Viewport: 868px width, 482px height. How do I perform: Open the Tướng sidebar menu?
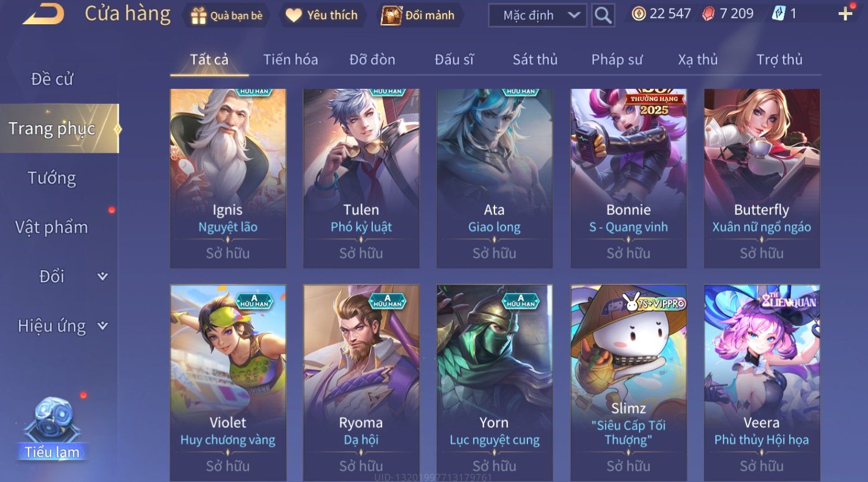coord(52,178)
